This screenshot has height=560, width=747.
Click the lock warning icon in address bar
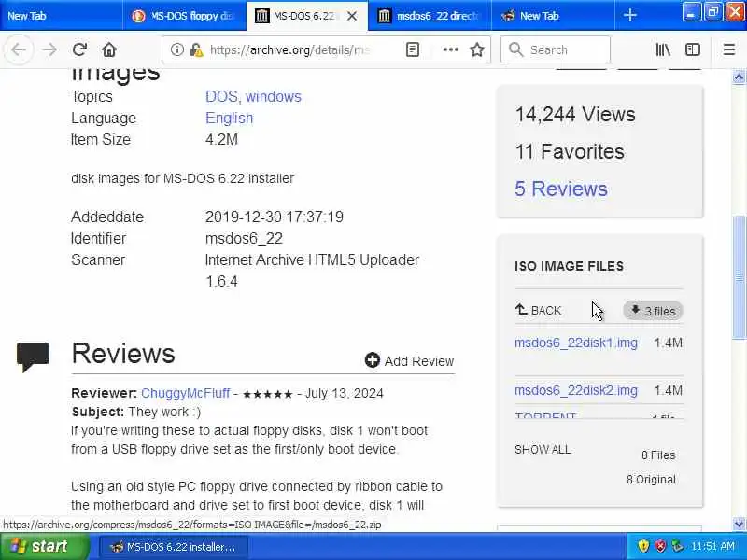(196, 49)
